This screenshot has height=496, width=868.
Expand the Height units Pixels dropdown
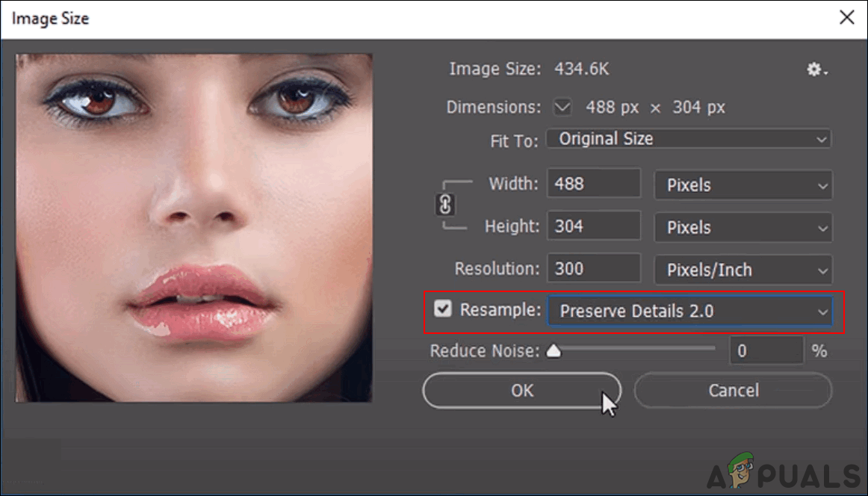tap(743, 227)
